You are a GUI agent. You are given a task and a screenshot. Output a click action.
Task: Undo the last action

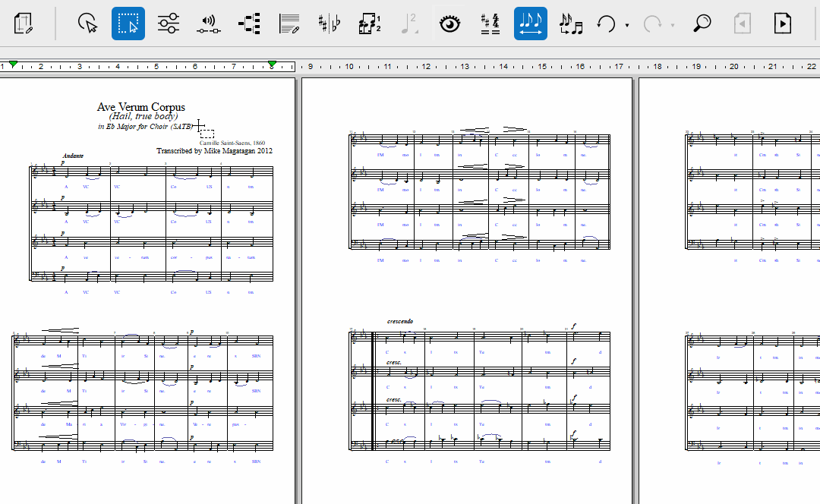607,24
